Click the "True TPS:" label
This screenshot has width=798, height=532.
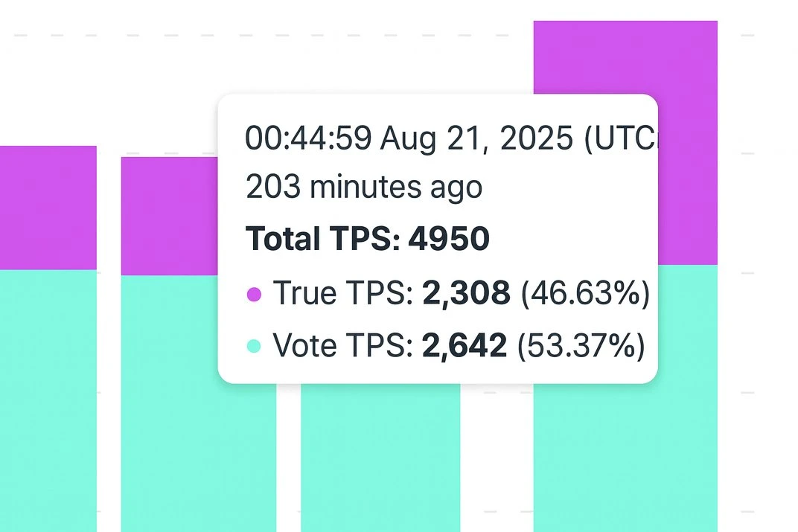[x=343, y=295]
